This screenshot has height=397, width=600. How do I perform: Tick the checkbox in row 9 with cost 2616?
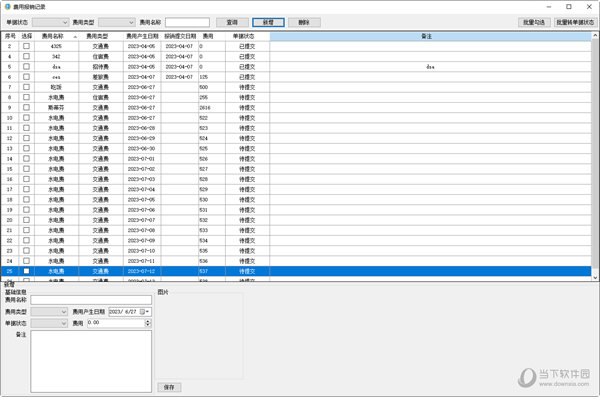pyautogui.click(x=26, y=107)
